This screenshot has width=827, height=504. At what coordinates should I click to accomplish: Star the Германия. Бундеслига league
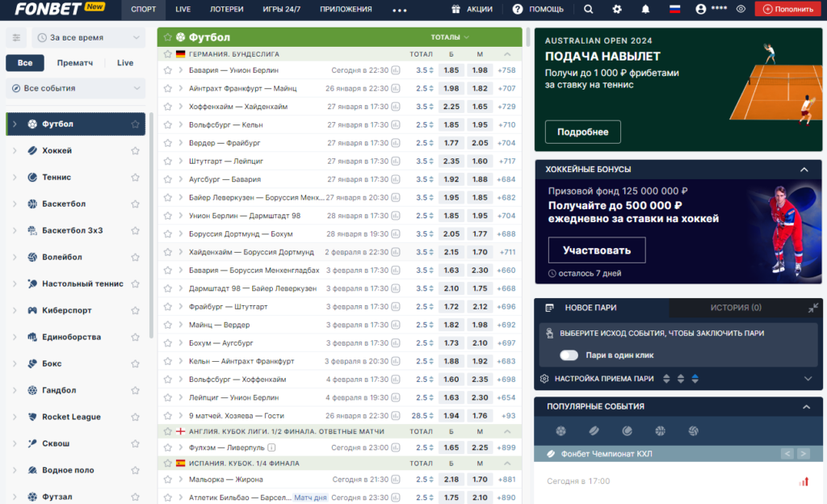[168, 54]
